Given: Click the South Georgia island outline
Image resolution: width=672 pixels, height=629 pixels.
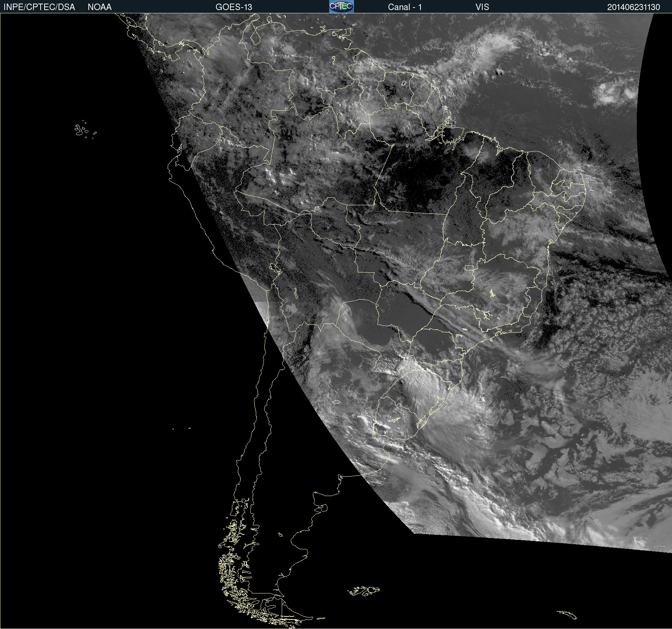Looking at the screenshot, I should click(567, 615).
